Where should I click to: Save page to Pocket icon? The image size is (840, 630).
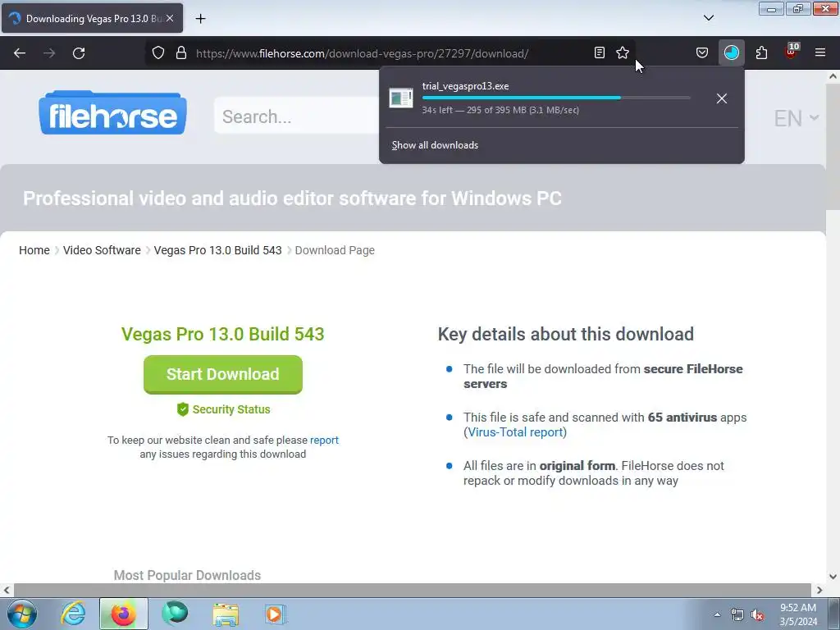point(702,52)
